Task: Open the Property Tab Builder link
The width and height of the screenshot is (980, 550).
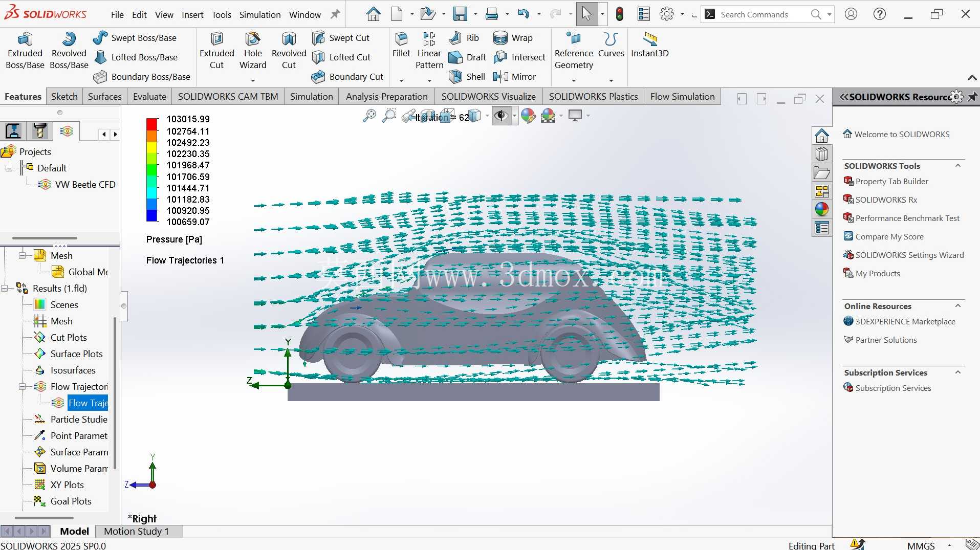Action: click(x=891, y=181)
